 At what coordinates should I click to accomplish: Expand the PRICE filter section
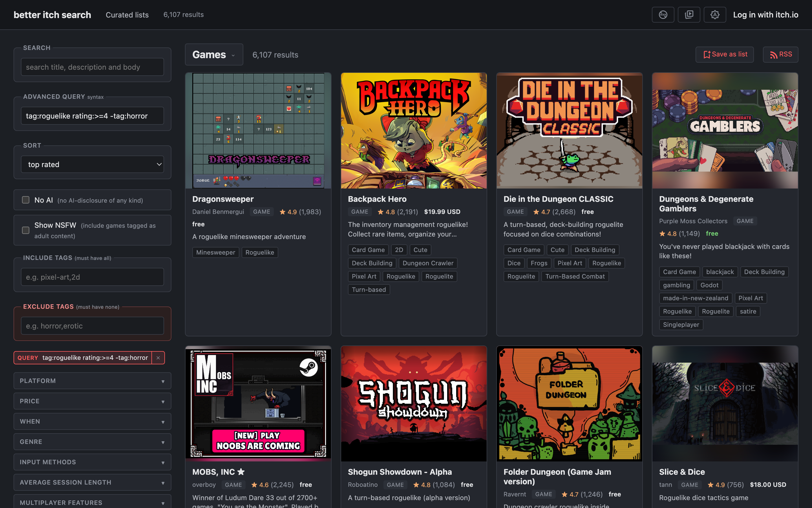pyautogui.click(x=92, y=401)
